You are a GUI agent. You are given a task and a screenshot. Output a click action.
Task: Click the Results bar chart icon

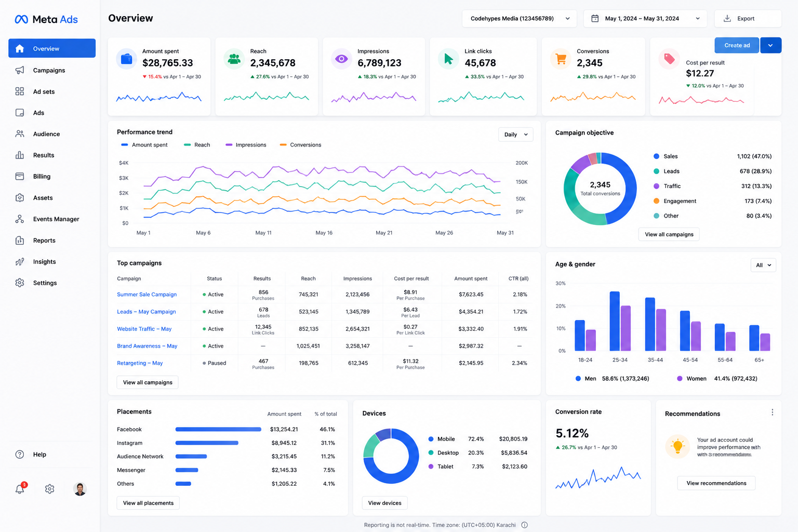[x=20, y=155]
